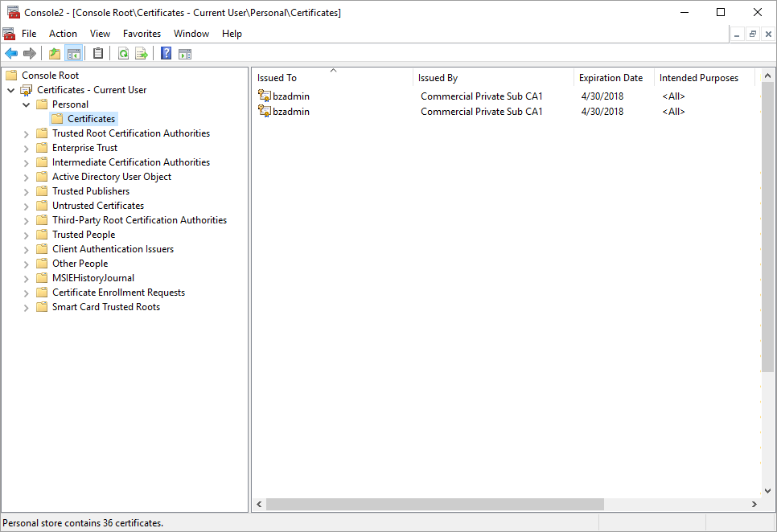Click the Help question mark icon
777x532 pixels.
click(166, 54)
